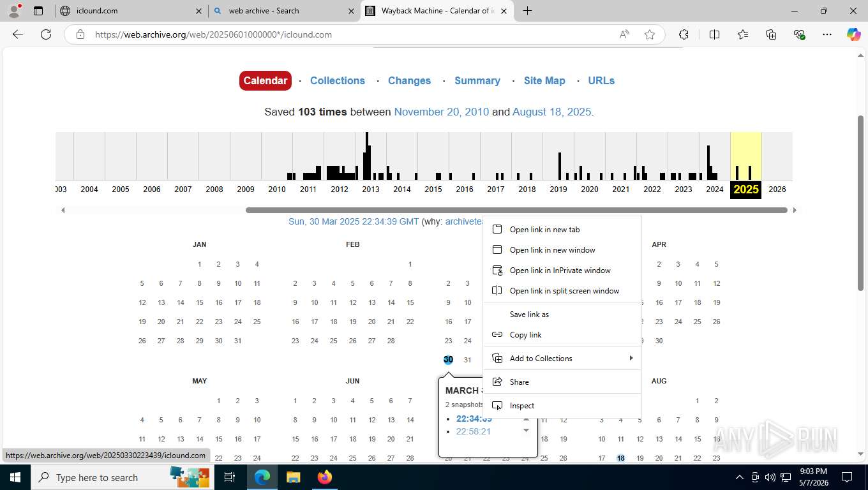Go back to the previous page
Screen dimensions: 868x490
coord(18,34)
